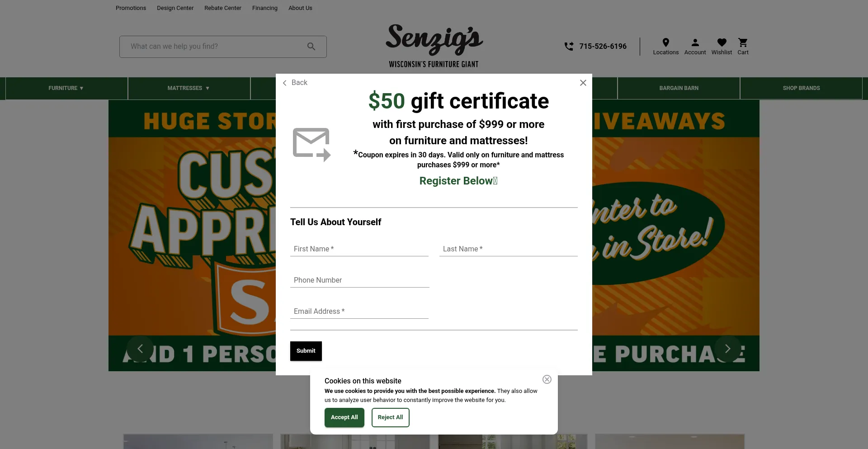Click the Back chevron in popup
The width and height of the screenshot is (868, 449).
[x=285, y=83]
